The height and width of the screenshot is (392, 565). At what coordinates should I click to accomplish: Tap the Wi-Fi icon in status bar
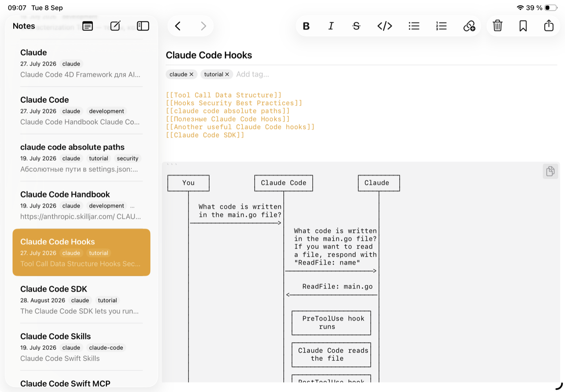520,7
